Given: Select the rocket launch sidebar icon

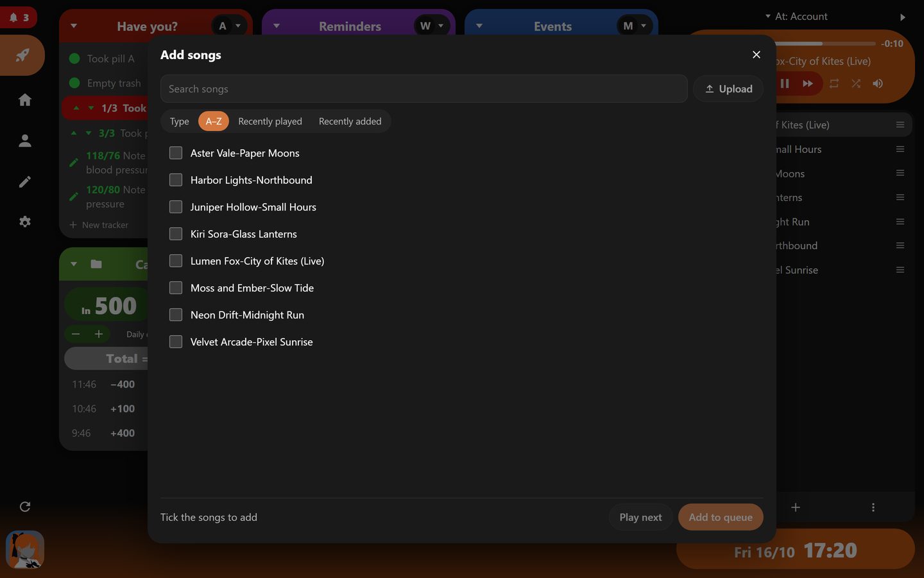Looking at the screenshot, I should point(22,55).
